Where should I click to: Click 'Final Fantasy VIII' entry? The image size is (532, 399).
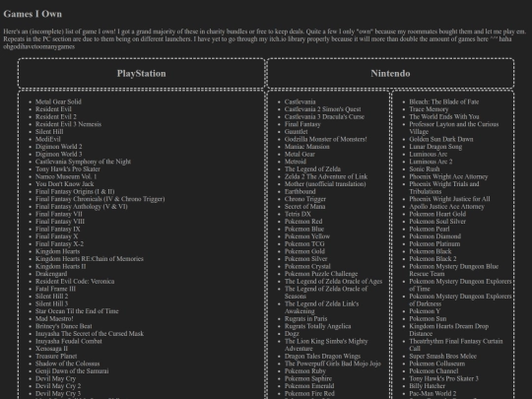(x=60, y=222)
